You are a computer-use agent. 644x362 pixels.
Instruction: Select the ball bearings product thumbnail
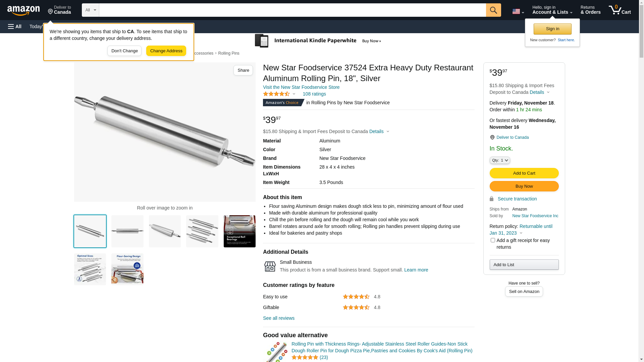pyautogui.click(x=239, y=231)
